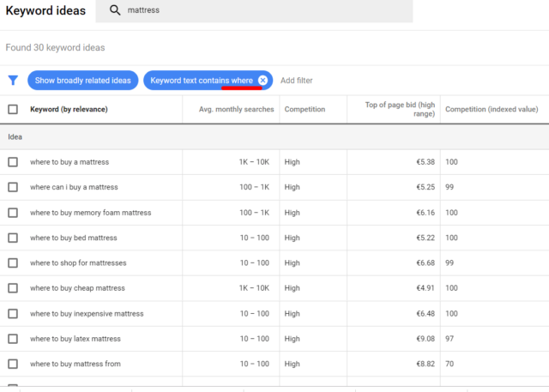Check 'where can i buy a mattress' row

[x=13, y=187]
